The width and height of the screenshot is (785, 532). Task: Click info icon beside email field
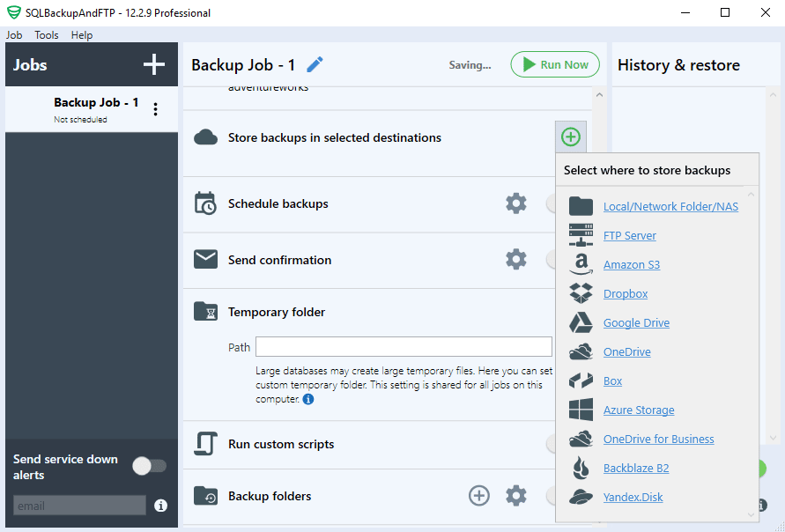pyautogui.click(x=160, y=506)
